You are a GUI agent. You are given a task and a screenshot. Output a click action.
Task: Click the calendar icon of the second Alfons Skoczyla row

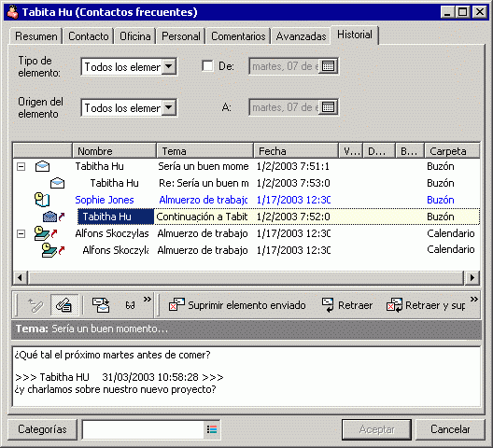coord(53,250)
